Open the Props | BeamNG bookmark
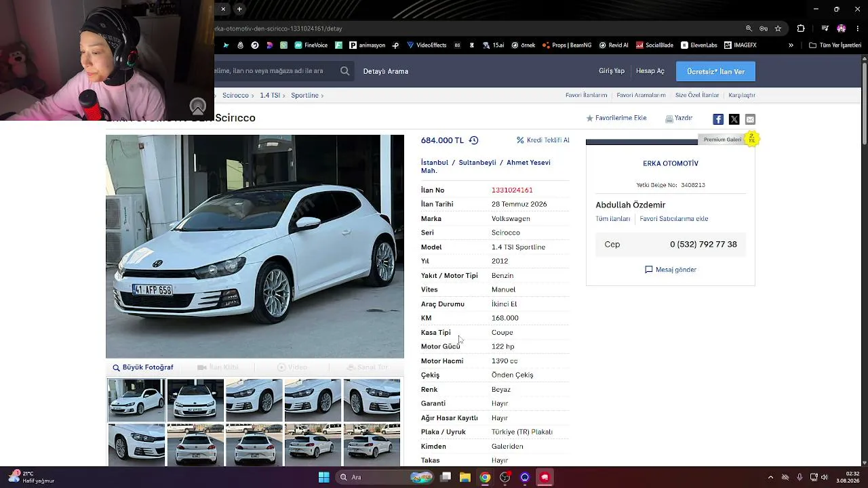The height and width of the screenshot is (488, 868). tap(567, 45)
